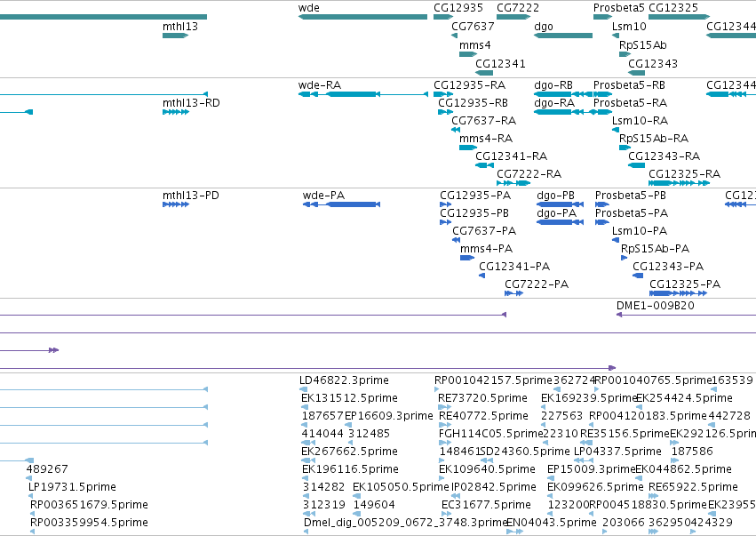
Task: Select the LD46822.3prime EST label
Action: [345, 380]
